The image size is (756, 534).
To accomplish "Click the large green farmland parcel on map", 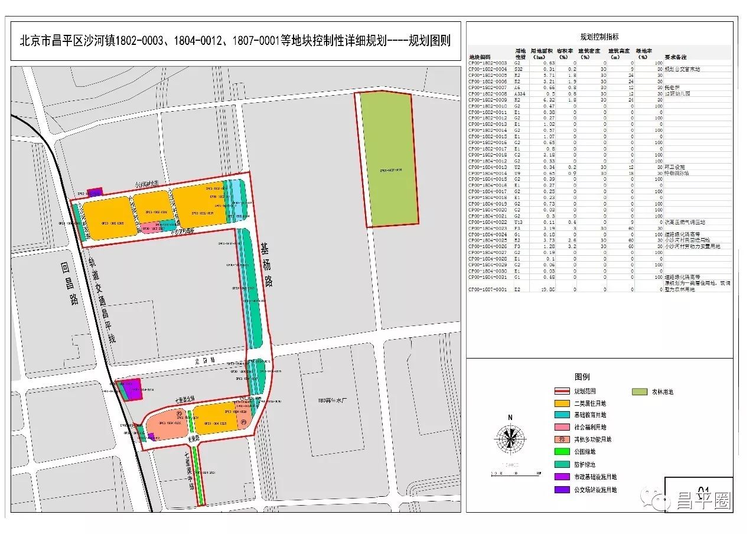I will 389,159.
